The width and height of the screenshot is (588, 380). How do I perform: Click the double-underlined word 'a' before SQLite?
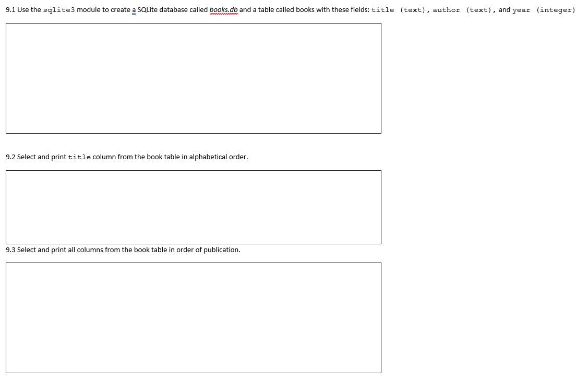coord(134,10)
